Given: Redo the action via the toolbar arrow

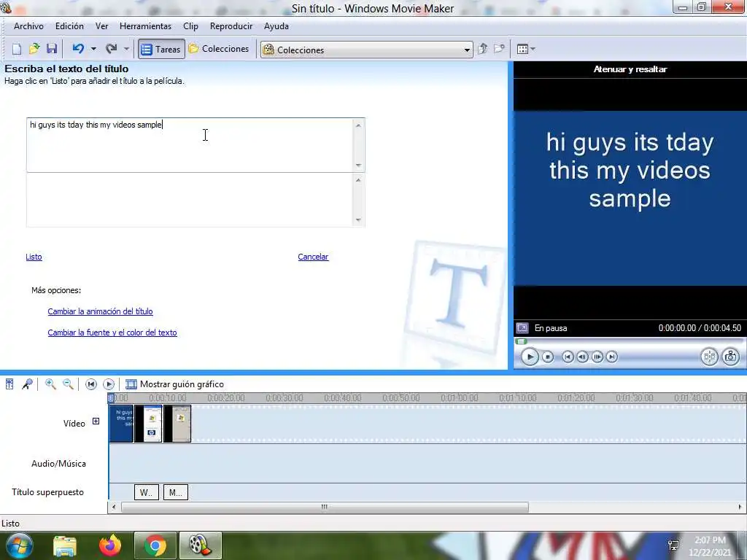Looking at the screenshot, I should (x=112, y=49).
